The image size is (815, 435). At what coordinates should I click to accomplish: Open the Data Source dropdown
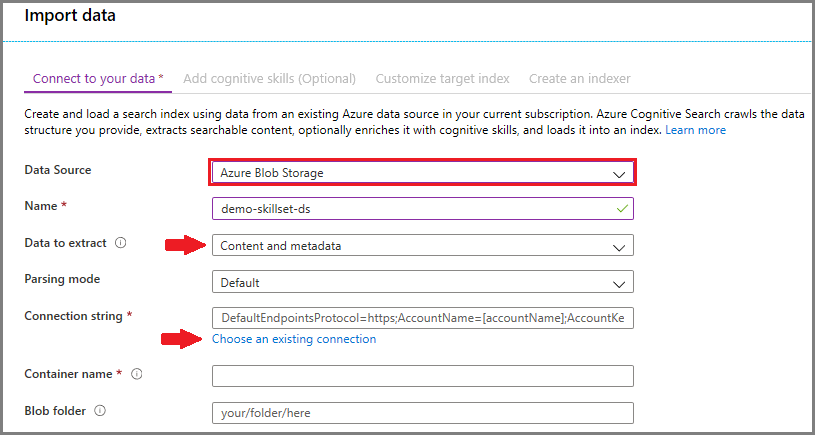pos(423,173)
